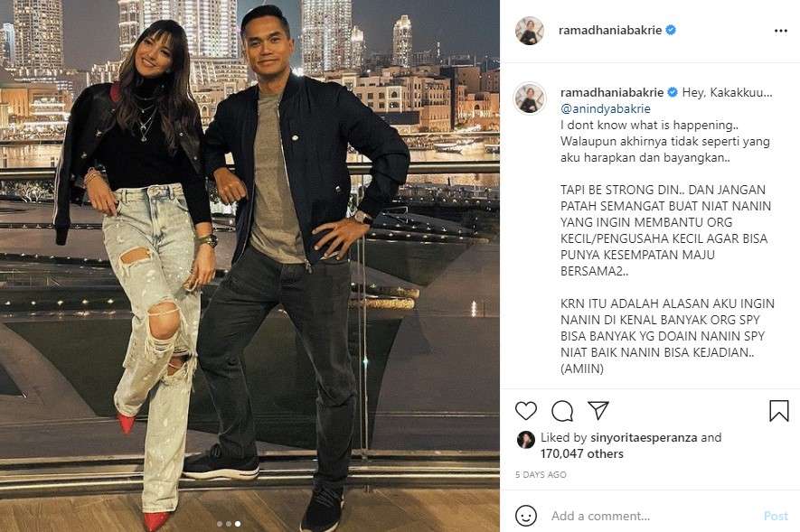Like the post with the heart icon
Screen dimensions: 800x532
click(525, 411)
